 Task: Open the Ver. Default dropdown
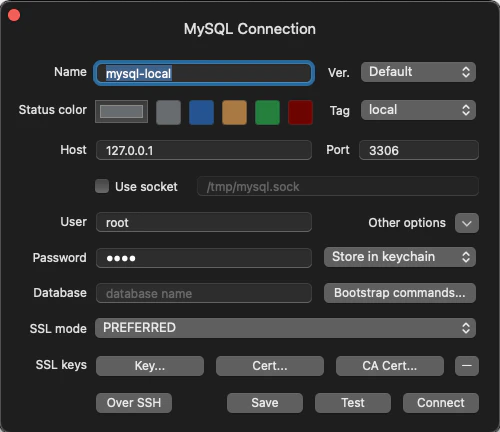coord(418,72)
